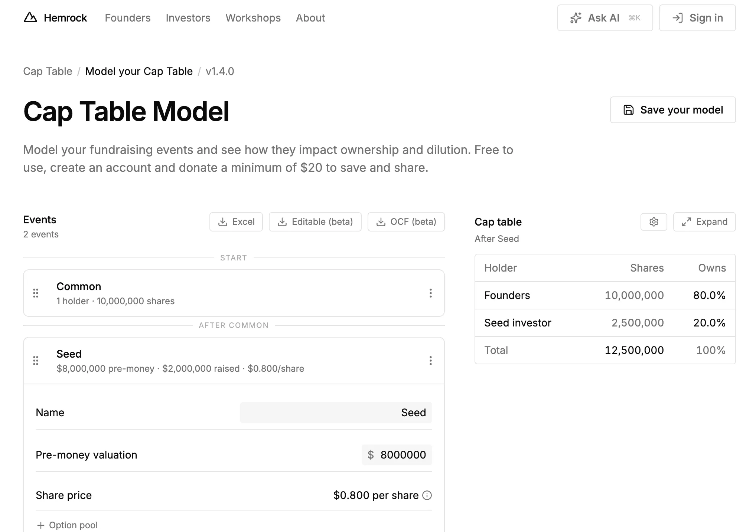Click the Ask AI button
Image resolution: width=756 pixels, height=532 pixels.
[x=605, y=18]
